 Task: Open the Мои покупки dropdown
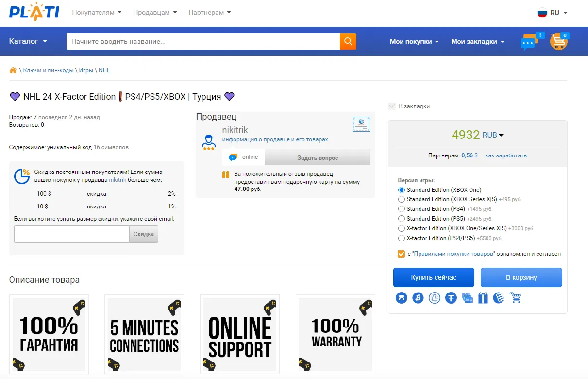click(x=414, y=42)
